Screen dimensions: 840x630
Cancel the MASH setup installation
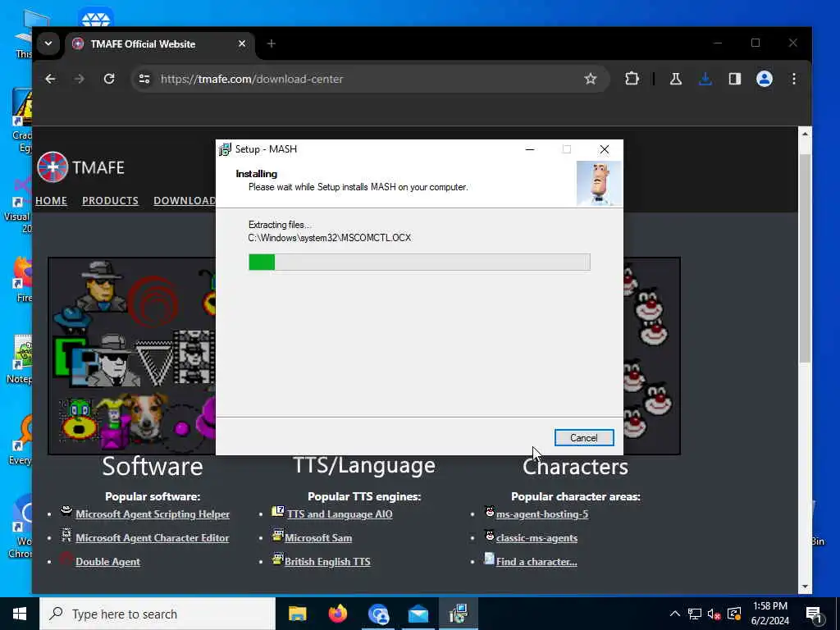tap(584, 438)
